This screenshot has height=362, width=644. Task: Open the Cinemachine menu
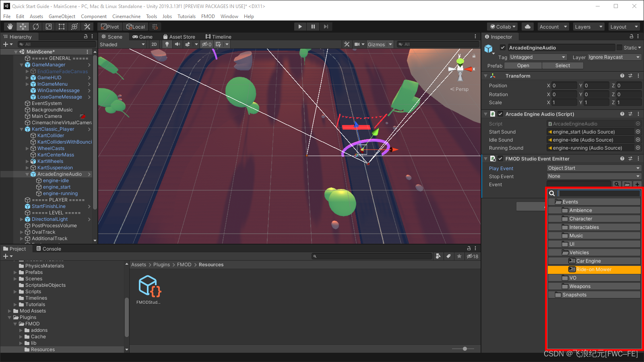click(x=126, y=16)
